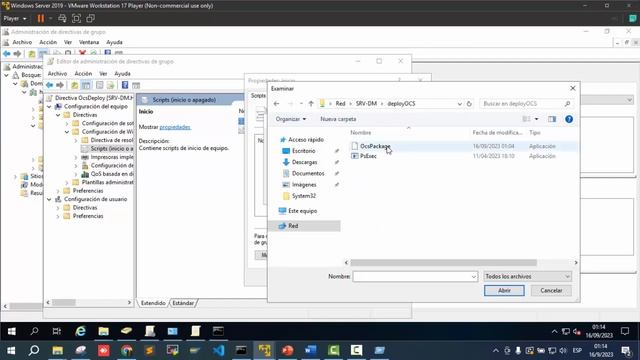Click the Abrir button

(x=504, y=291)
